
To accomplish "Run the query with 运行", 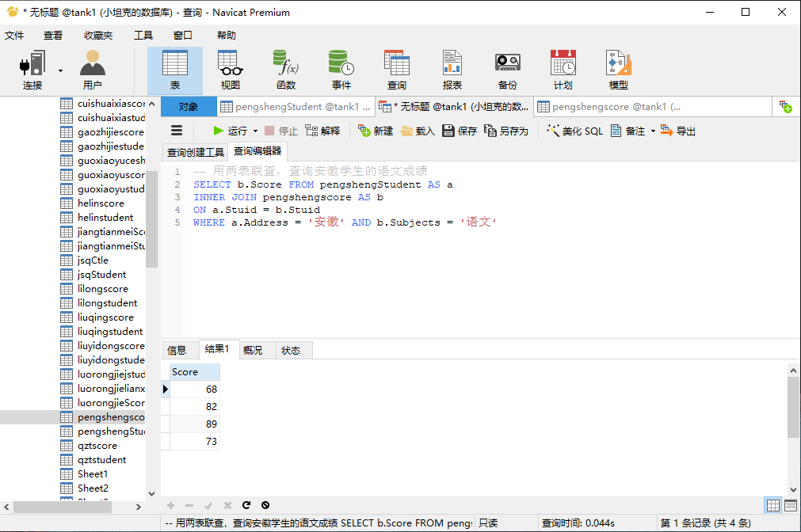I will point(231,131).
